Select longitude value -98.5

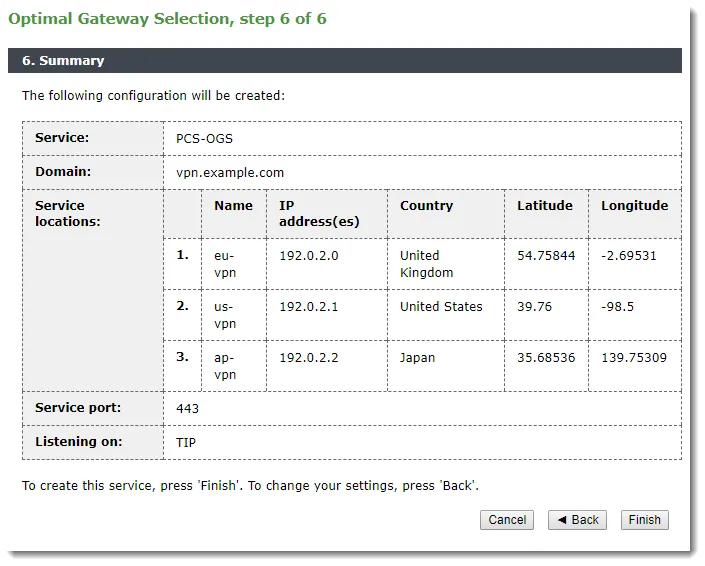(617, 307)
